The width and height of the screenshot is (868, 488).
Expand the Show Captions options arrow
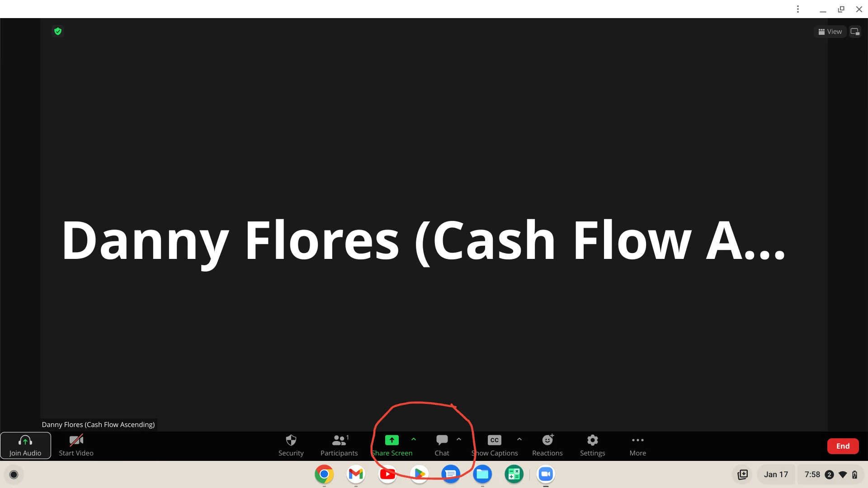pos(519,439)
